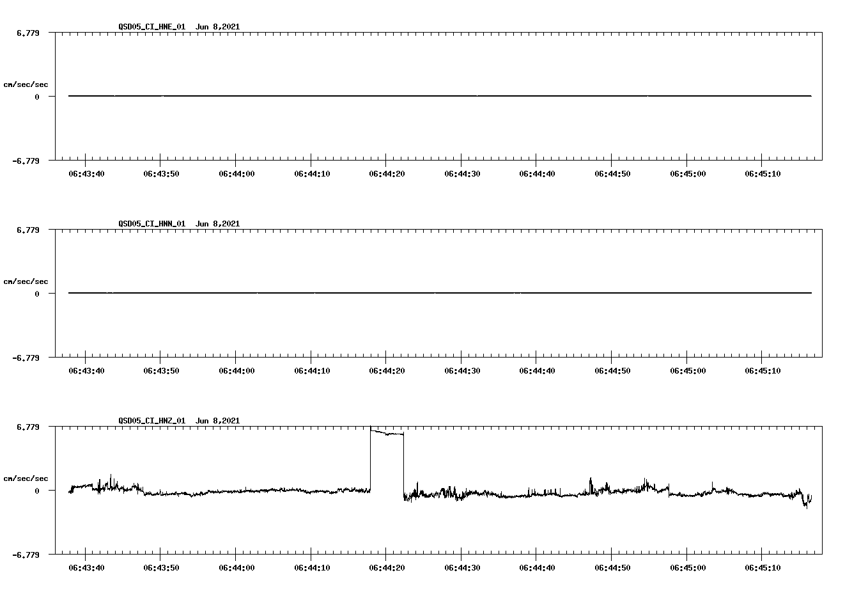Click the 06:43:50 time label under HNE plot
The width and height of the screenshot is (868, 591).
[161, 174]
